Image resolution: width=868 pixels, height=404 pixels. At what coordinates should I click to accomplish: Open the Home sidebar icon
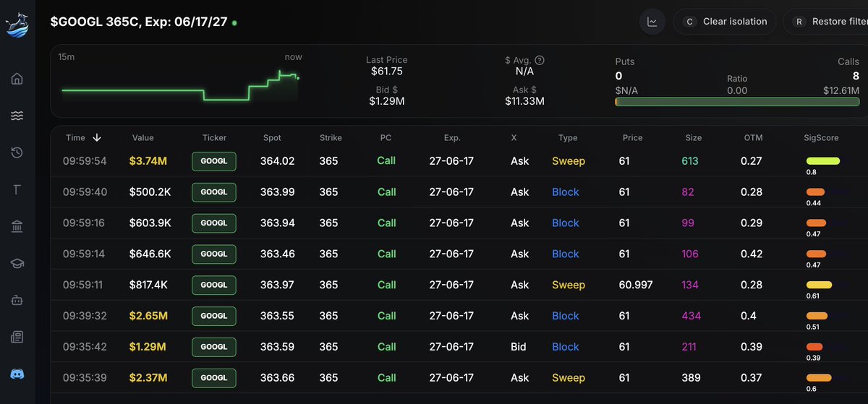pos(17,78)
